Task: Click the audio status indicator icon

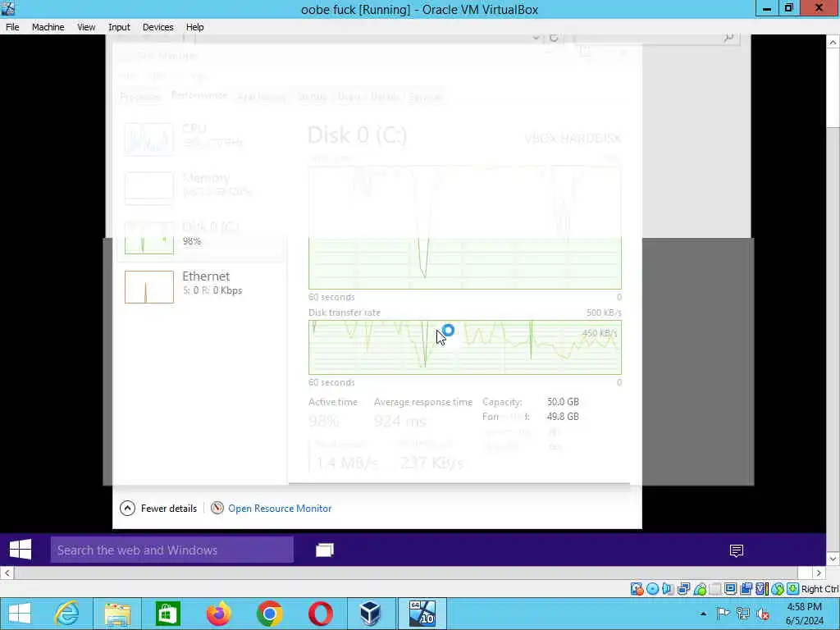Action: point(668,589)
